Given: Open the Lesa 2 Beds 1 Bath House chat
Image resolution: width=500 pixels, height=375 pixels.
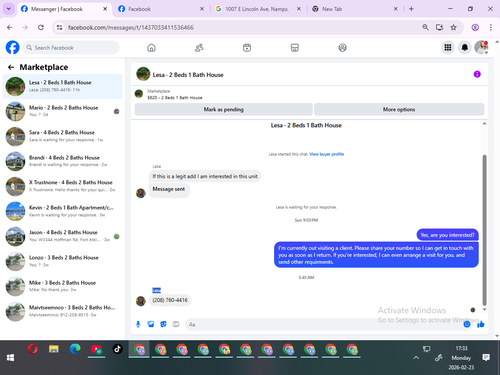Looking at the screenshot, I should [63, 86].
